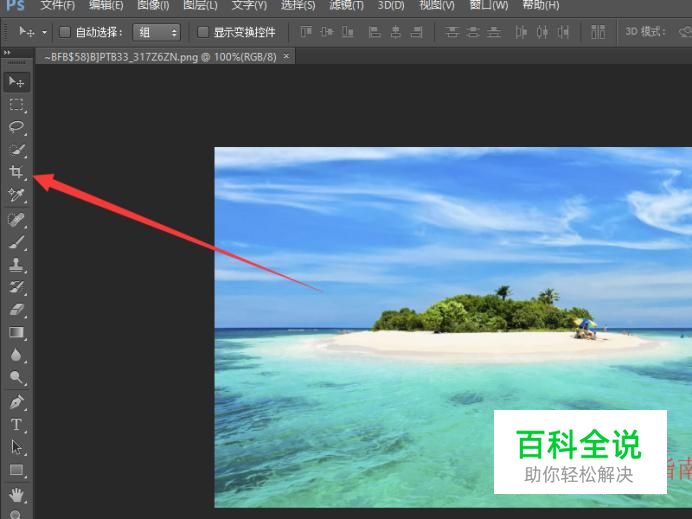The image size is (692, 519).
Task: Select the Eraser tool
Action: point(16,309)
